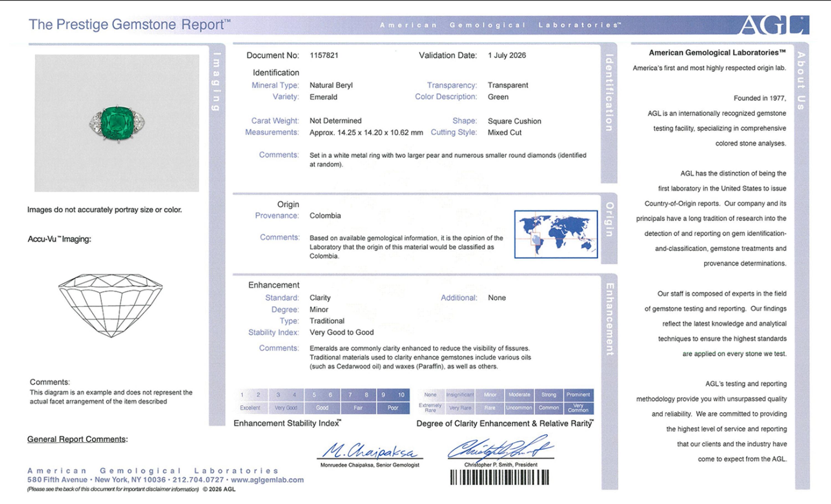Click the Founded in 1977 line
The image size is (831, 504).
point(760,98)
